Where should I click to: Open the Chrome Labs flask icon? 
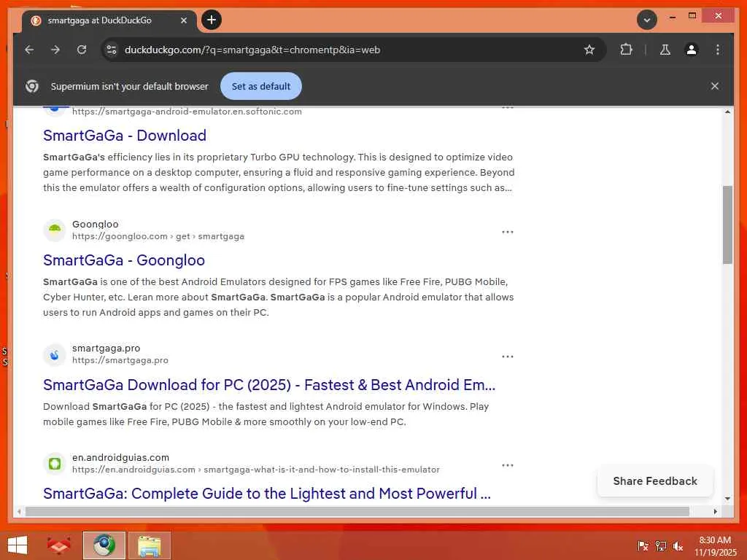pos(665,50)
